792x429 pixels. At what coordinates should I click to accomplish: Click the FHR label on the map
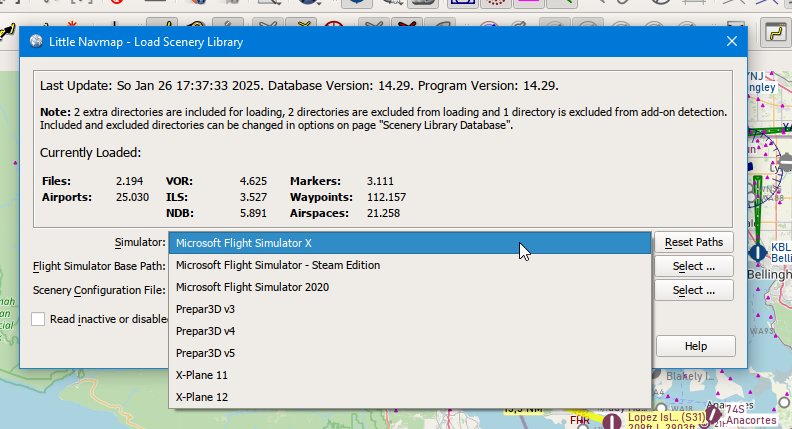coord(579,420)
